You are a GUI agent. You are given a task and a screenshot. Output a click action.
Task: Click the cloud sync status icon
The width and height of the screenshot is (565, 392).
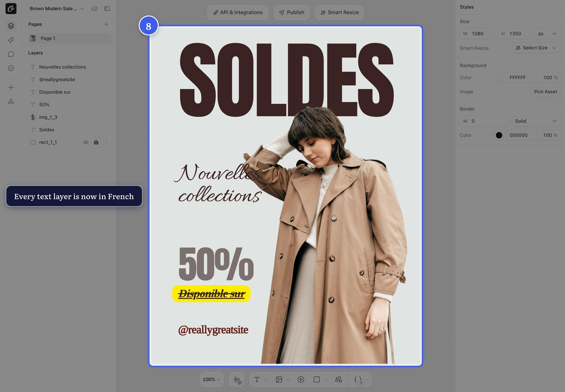click(94, 8)
